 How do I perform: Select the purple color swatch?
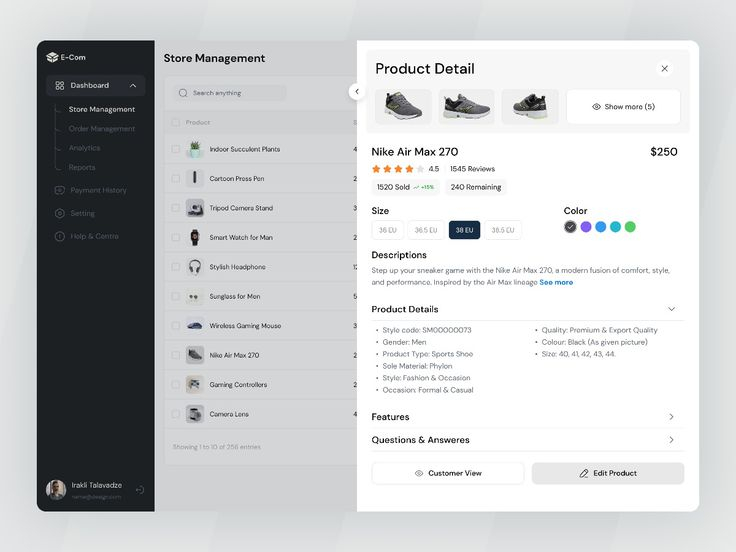click(x=586, y=227)
